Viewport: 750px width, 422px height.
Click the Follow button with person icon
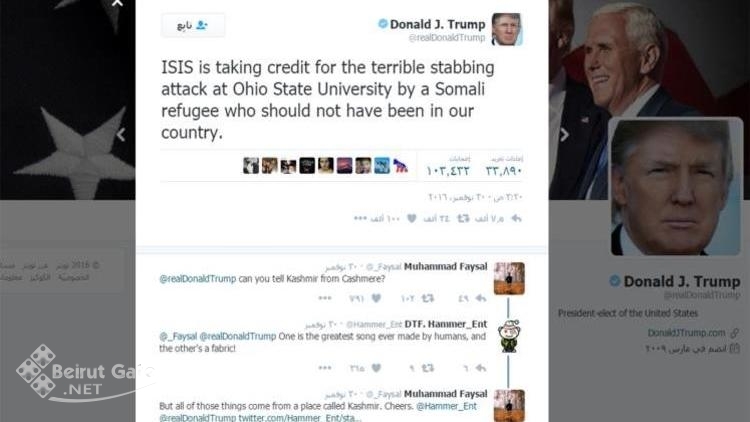(x=193, y=25)
